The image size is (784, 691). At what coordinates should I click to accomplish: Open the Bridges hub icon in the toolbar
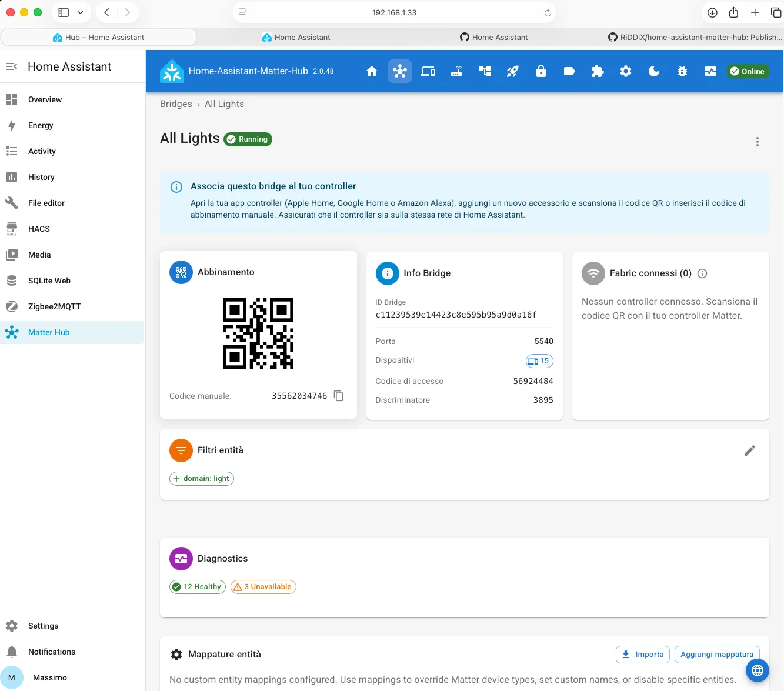point(400,71)
